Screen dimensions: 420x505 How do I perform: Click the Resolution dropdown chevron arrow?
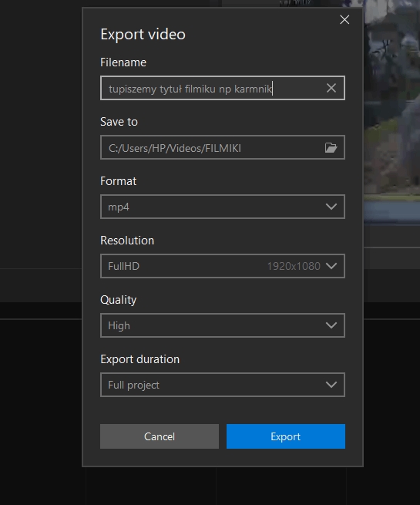(331, 266)
